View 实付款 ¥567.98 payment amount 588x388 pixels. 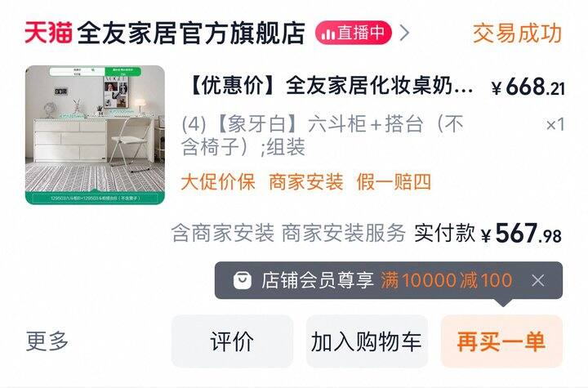pyautogui.click(x=488, y=233)
